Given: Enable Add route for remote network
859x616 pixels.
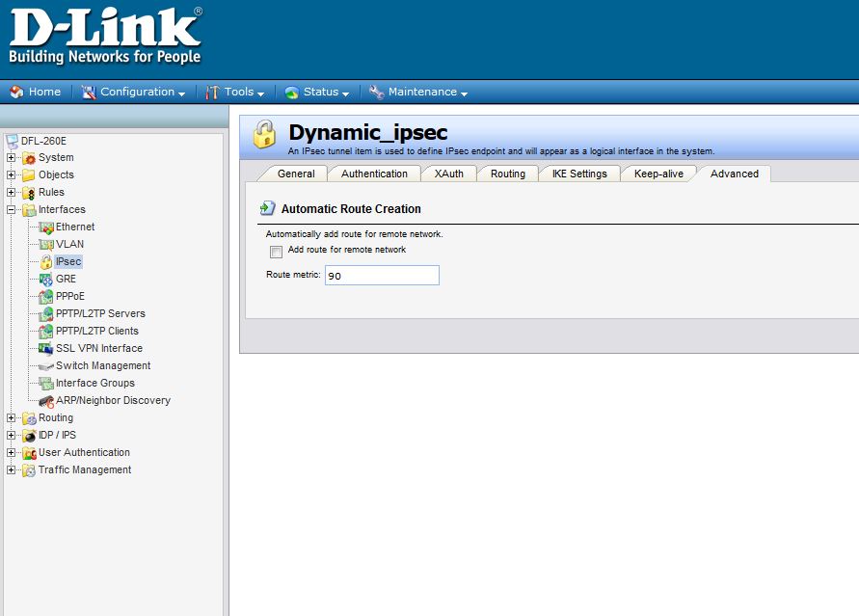Looking at the screenshot, I should coord(277,252).
